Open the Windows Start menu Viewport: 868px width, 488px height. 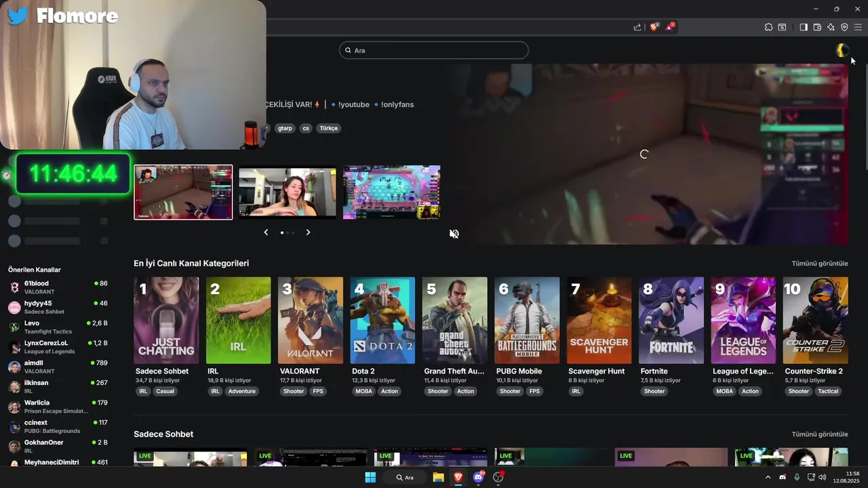click(x=370, y=477)
